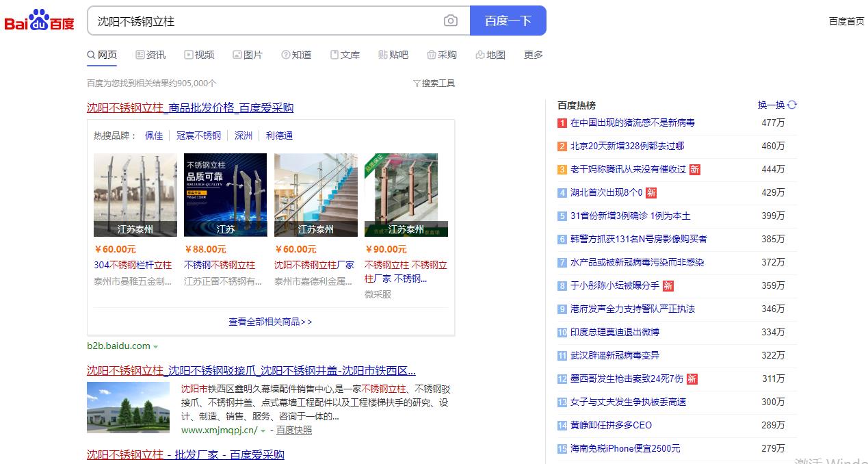Focus the search input box

pos(267,21)
